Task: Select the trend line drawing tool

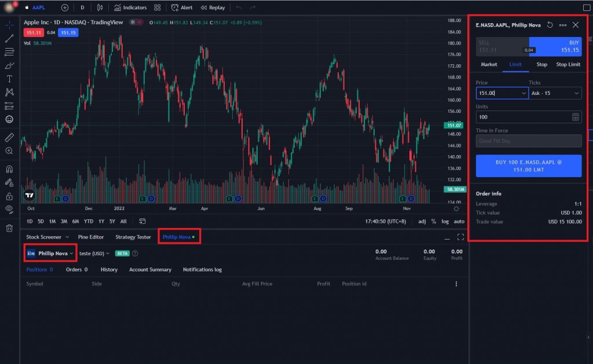Action: pyautogui.click(x=9, y=38)
